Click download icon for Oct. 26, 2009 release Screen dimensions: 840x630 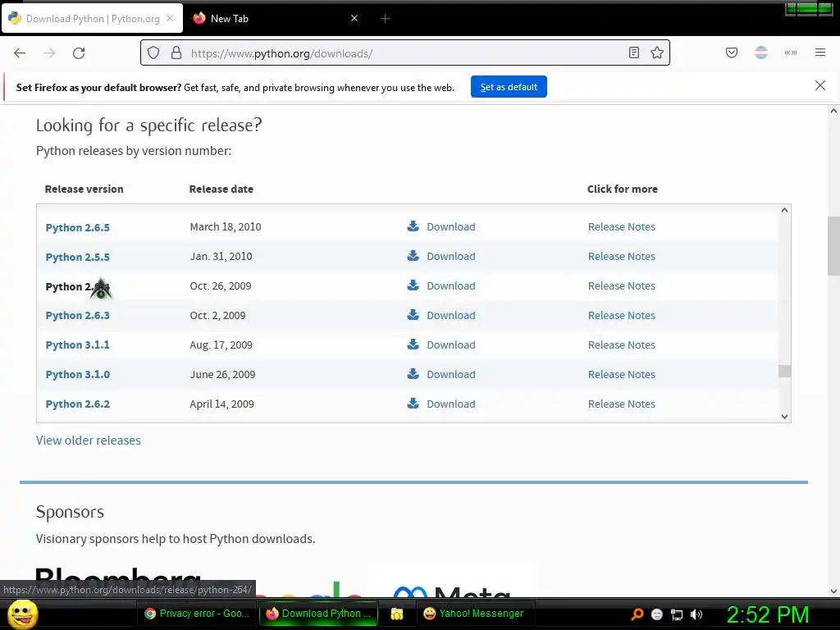point(413,285)
